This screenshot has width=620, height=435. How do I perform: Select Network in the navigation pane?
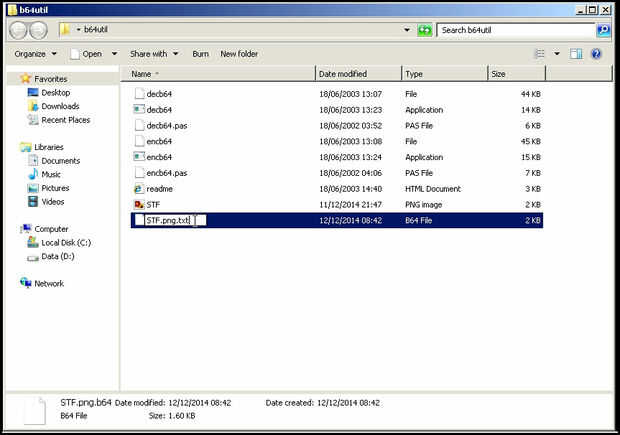(49, 284)
